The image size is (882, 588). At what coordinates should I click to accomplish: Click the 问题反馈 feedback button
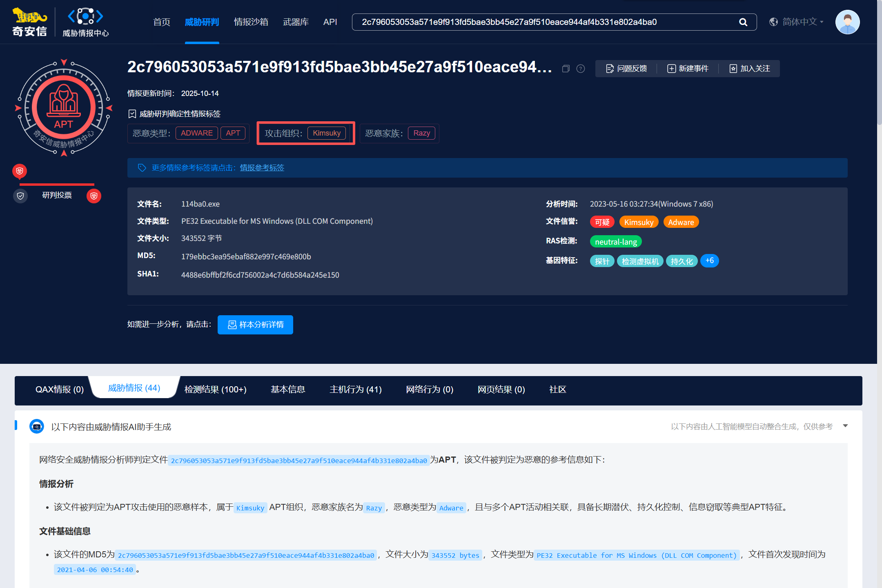(626, 69)
